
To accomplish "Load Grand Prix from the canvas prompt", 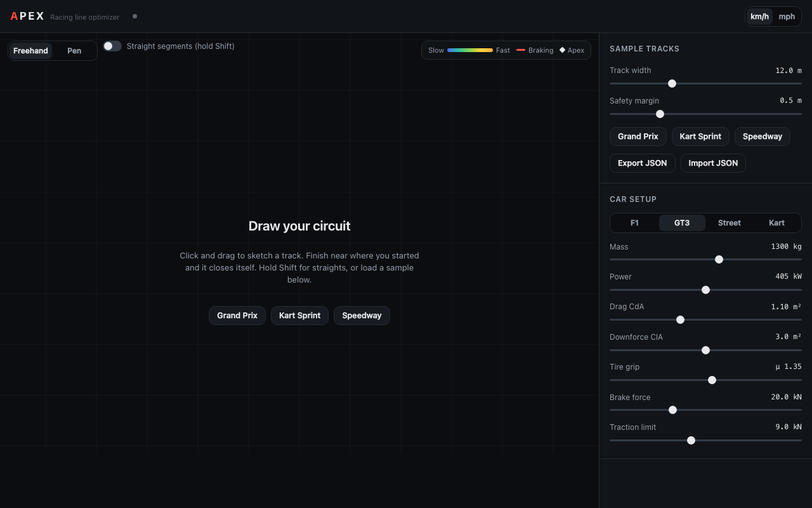I will click(237, 316).
